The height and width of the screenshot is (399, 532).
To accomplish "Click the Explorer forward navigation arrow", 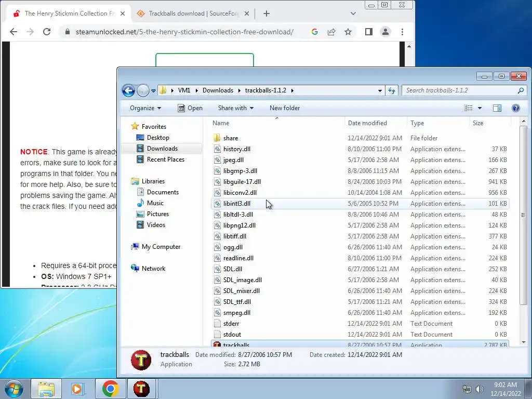I will point(143,90).
